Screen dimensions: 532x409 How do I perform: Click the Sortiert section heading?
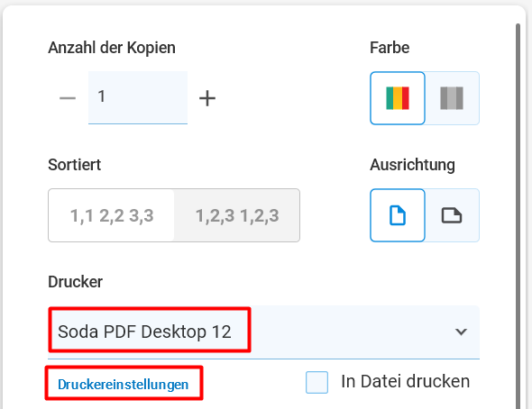click(74, 165)
